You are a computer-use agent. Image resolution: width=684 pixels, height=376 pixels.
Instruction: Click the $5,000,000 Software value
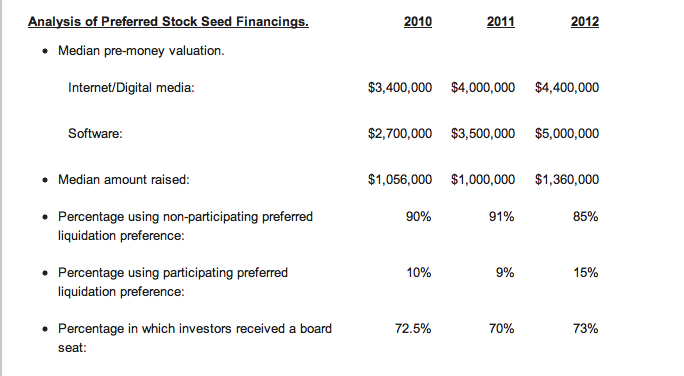pos(567,133)
